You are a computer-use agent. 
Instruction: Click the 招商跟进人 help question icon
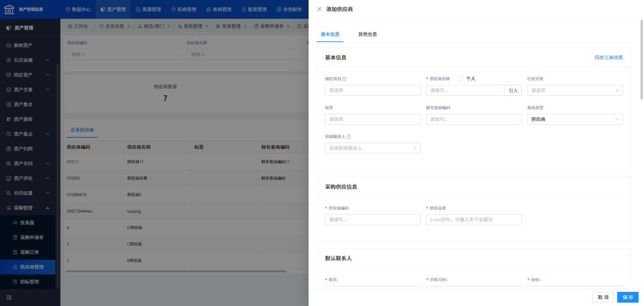point(349,137)
